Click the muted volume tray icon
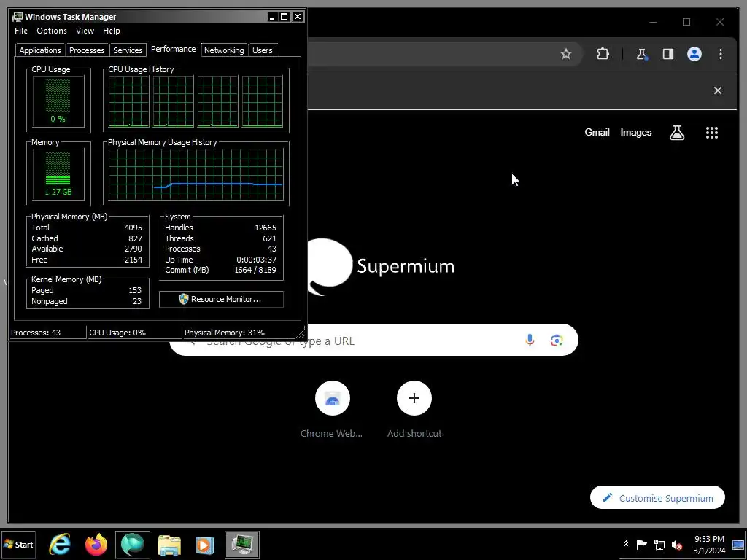The width and height of the screenshot is (747, 560). click(676, 544)
